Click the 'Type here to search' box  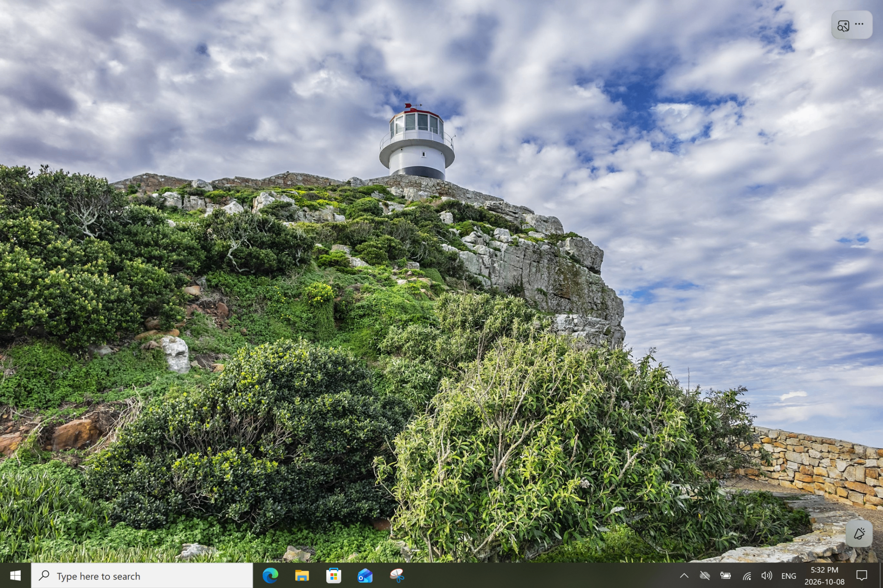[142, 575]
